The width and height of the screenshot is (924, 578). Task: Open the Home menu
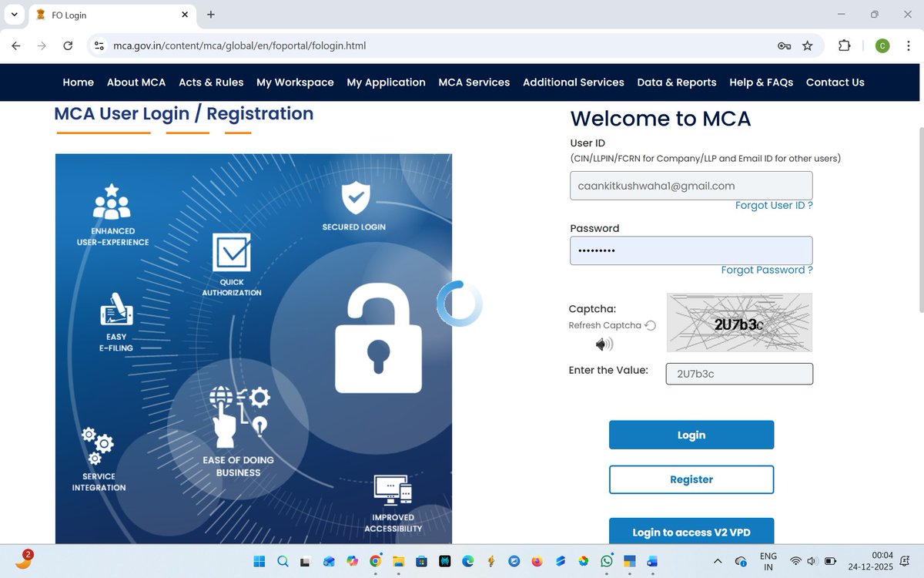point(79,82)
